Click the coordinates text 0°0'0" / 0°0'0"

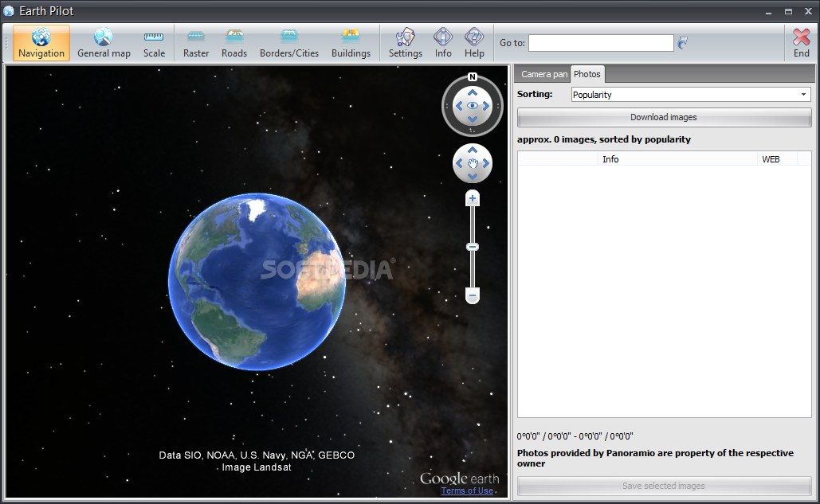coord(575,436)
